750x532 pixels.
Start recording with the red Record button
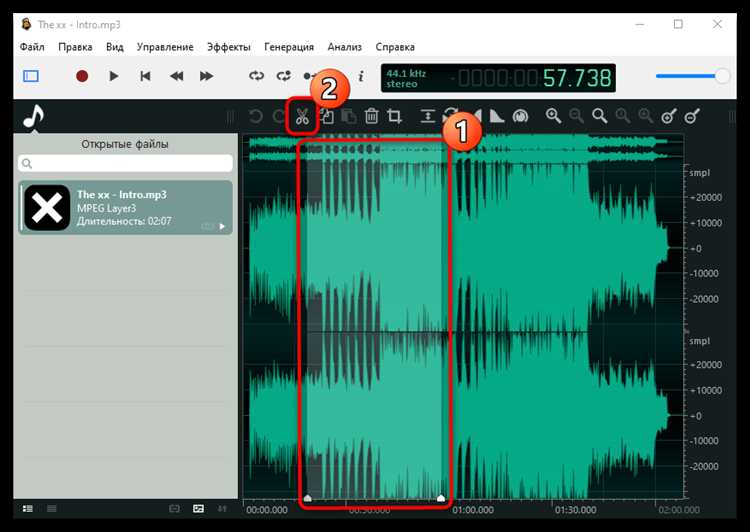click(82, 76)
